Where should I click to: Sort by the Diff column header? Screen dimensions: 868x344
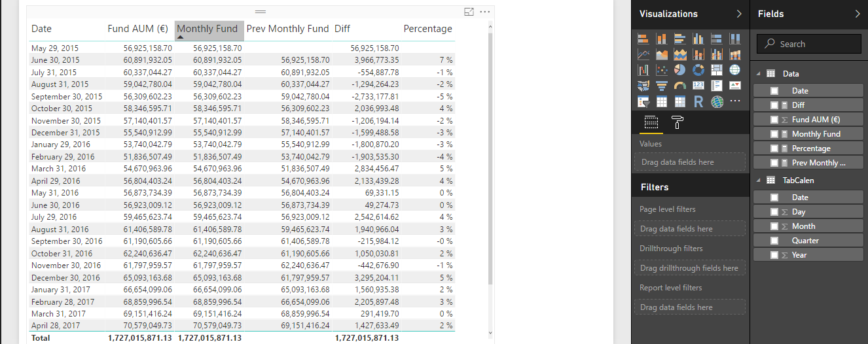coord(342,29)
